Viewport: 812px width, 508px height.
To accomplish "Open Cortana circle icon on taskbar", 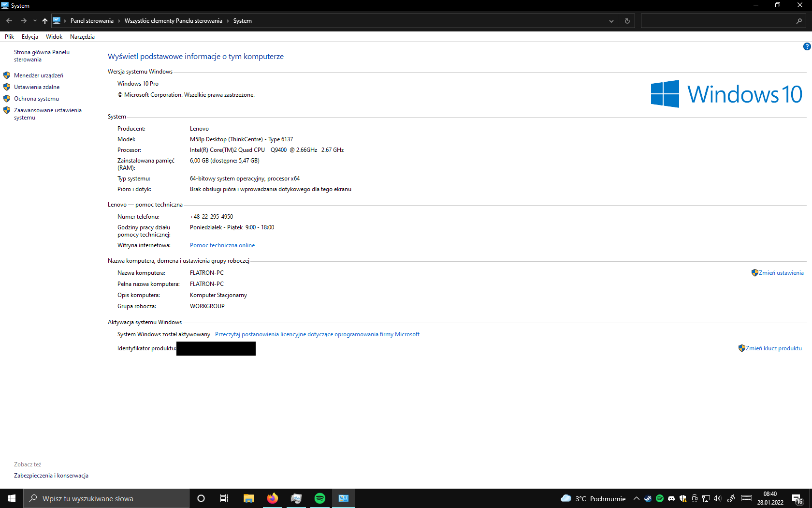I will (201, 498).
